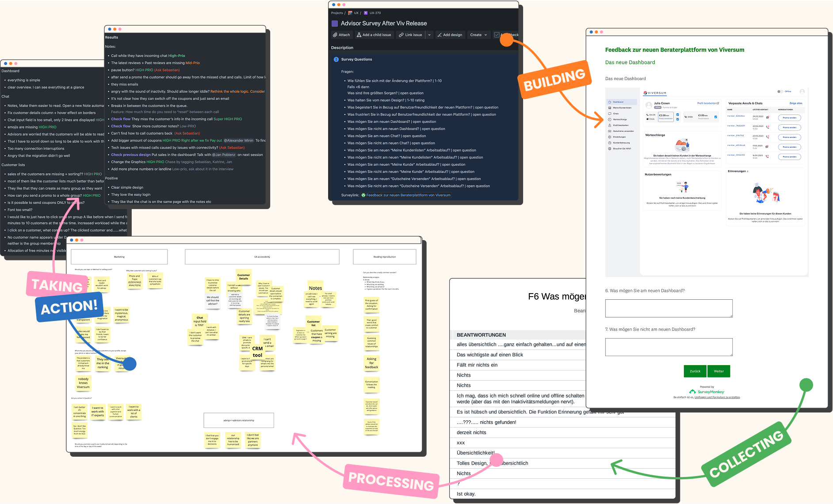Click the user avatar at dashboard top right
Image resolution: width=833 pixels, height=504 pixels.
click(802, 92)
